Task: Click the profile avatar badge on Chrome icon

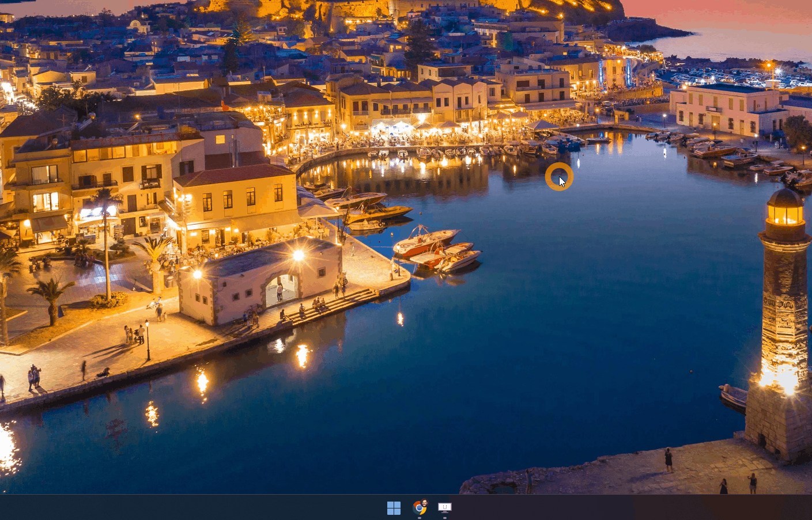Action: click(424, 502)
